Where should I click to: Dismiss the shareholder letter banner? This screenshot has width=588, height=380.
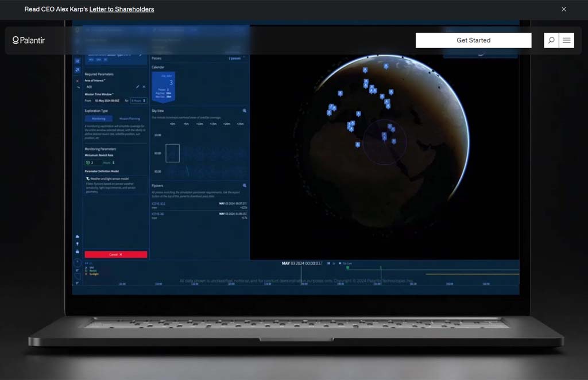(564, 9)
